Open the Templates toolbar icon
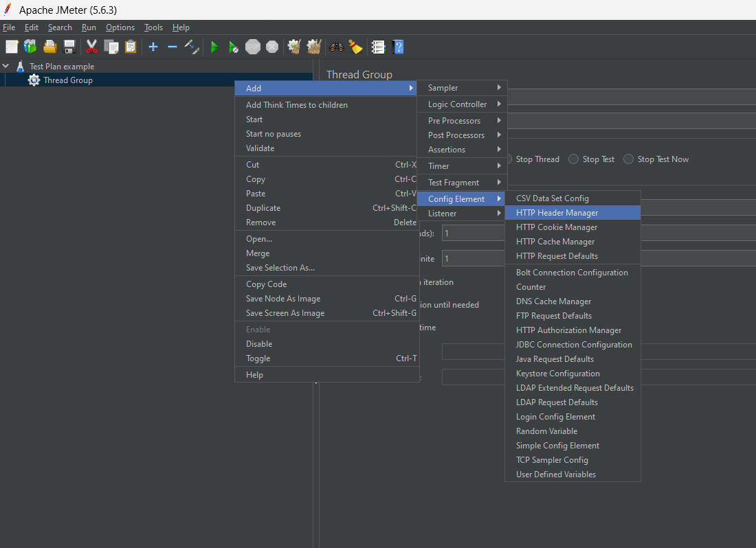756x548 pixels. click(30, 47)
